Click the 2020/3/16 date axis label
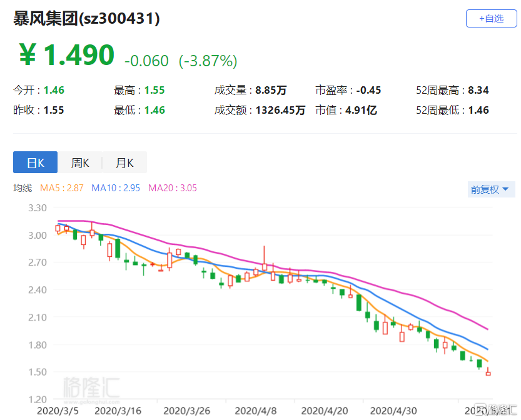This screenshot has width=521, height=420. (118, 411)
